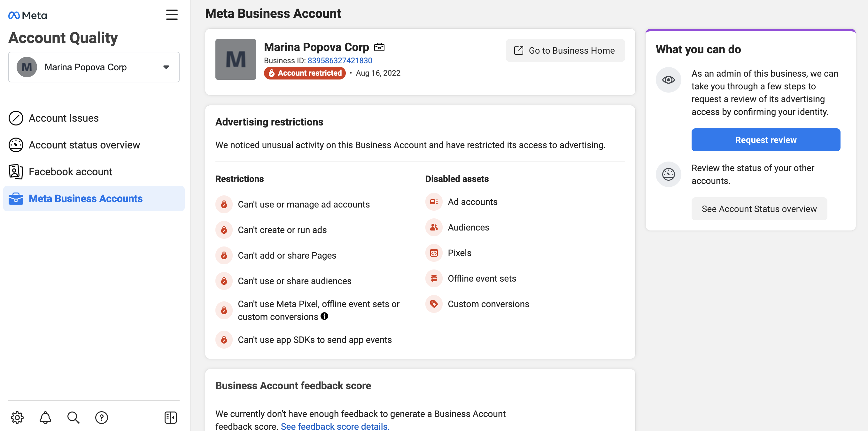
Task: Click the search magnifier icon
Action: (73, 418)
